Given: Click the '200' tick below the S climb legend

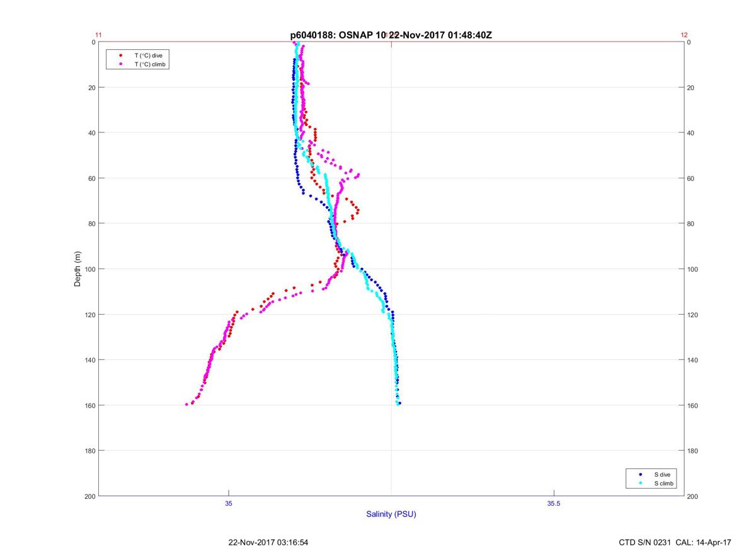Looking at the screenshot, I should point(692,496).
